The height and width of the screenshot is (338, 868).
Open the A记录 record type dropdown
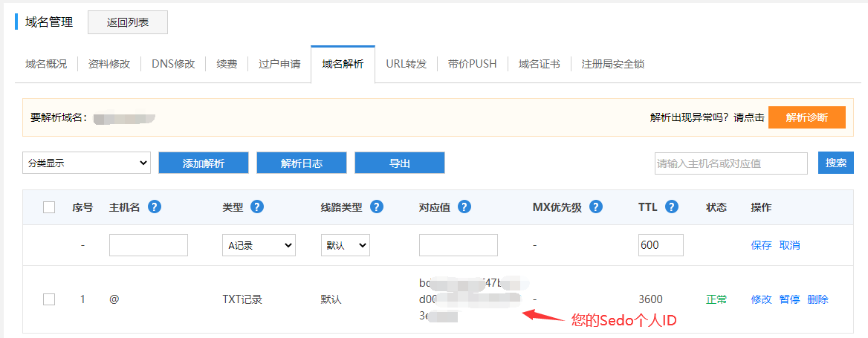click(x=259, y=245)
